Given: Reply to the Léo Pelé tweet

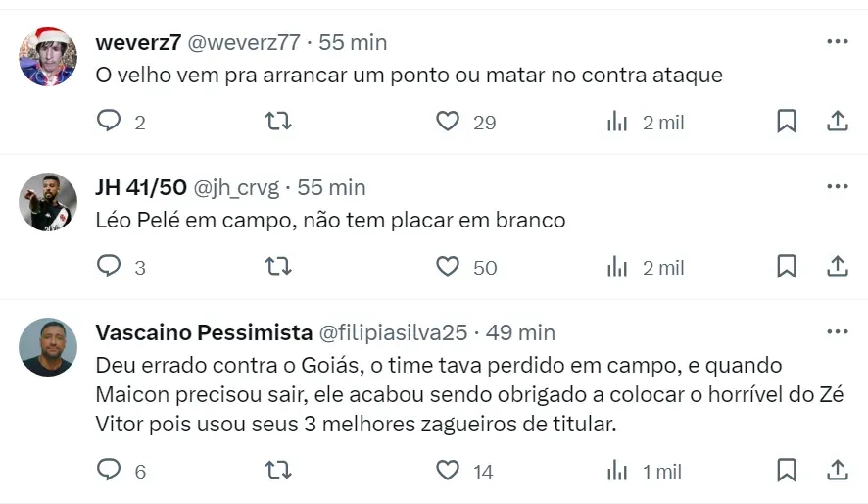Looking at the screenshot, I should point(109,267).
